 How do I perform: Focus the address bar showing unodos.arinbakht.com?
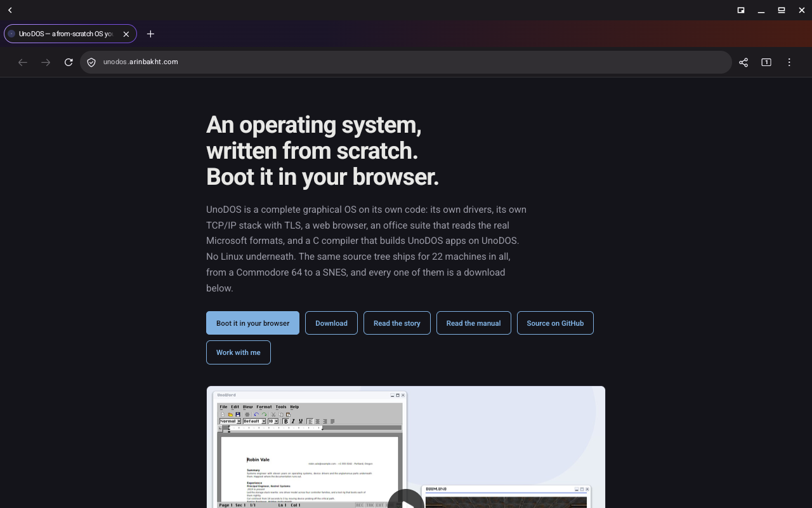tap(406, 62)
